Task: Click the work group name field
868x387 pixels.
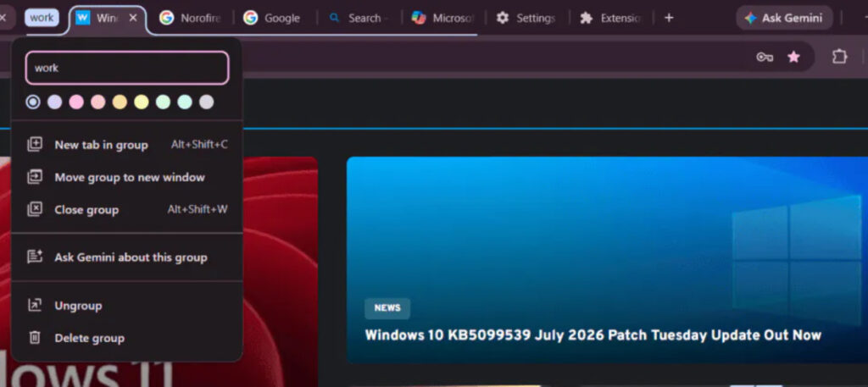Action: (127, 68)
